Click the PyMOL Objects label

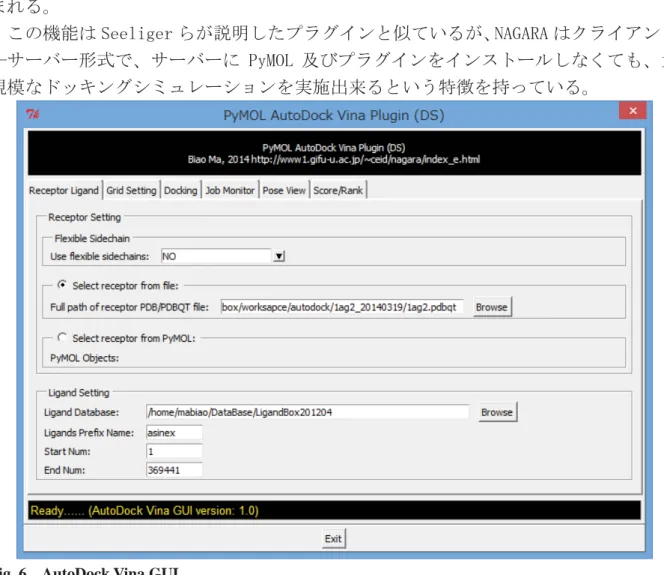85,358
